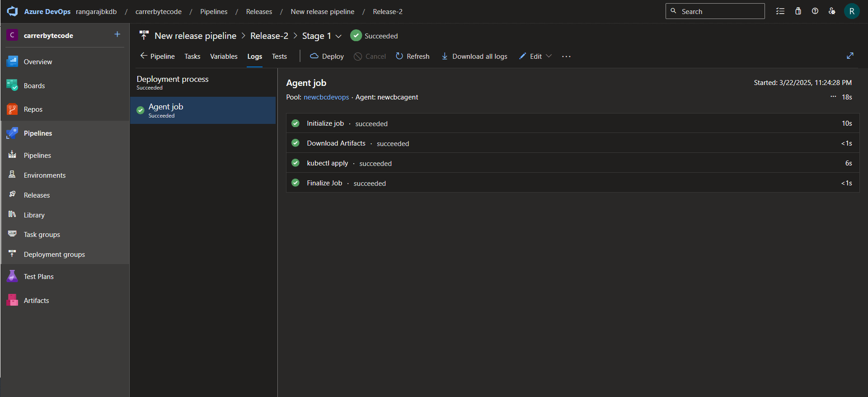Open the Finalize Job log row
The image size is (868, 397).
pyautogui.click(x=572, y=183)
